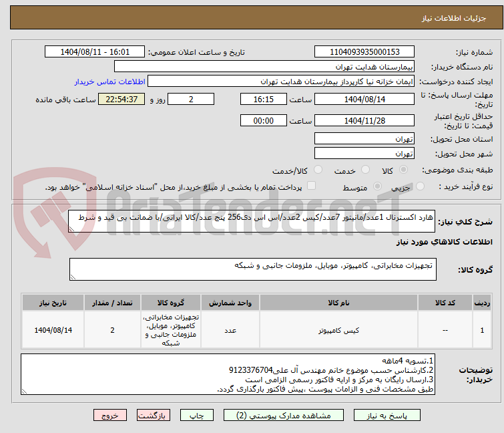The height and width of the screenshot is (433, 504).
Task: Click the گروه کالا column header
Action: click(171, 303)
